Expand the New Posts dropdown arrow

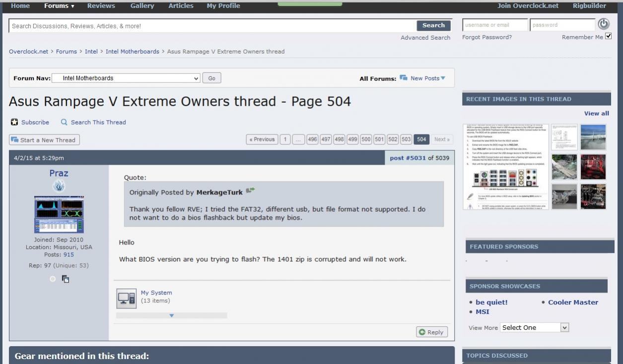coord(443,78)
